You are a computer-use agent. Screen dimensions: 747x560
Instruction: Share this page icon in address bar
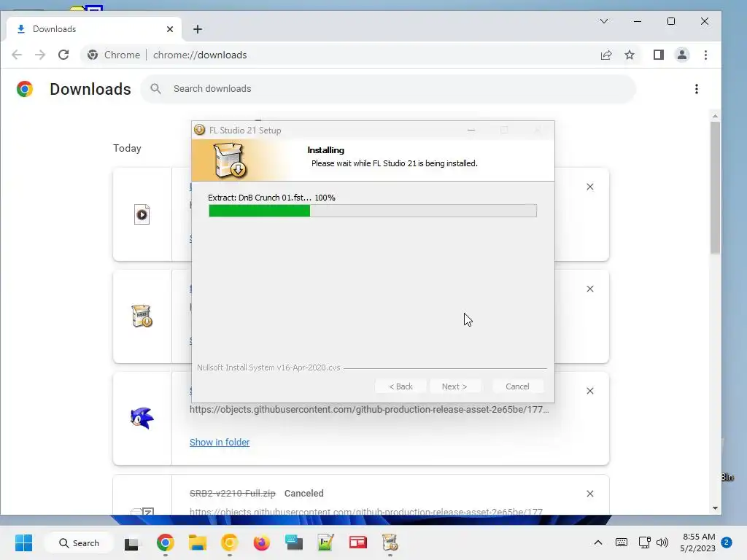[x=606, y=55]
